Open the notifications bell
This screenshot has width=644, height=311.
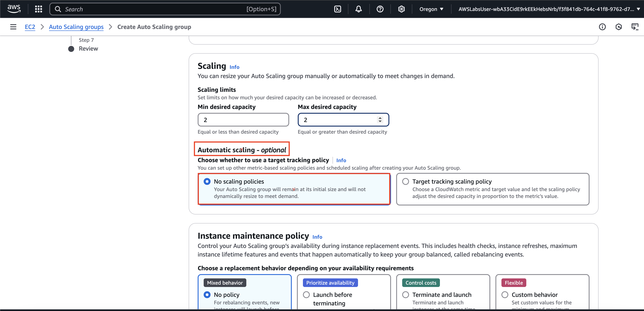(x=358, y=9)
